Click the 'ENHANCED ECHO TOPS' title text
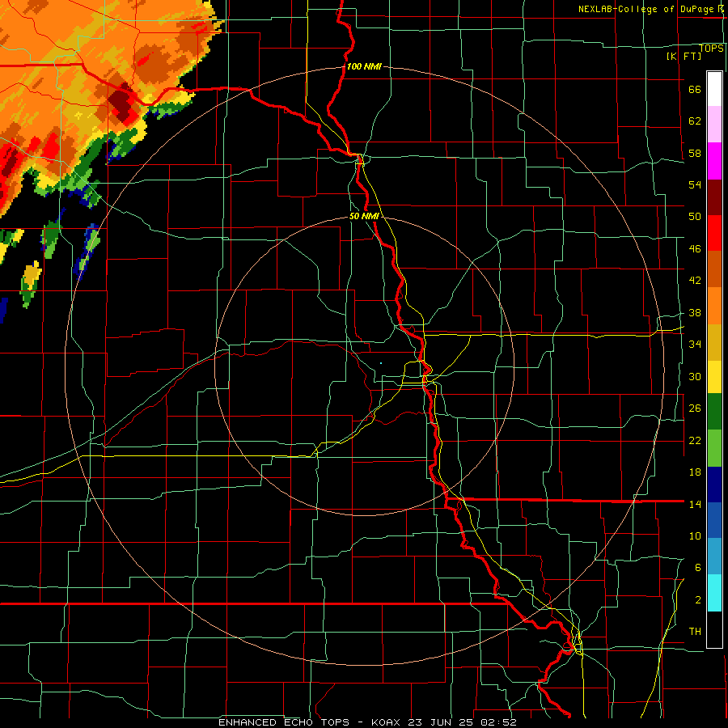The image size is (728, 728). click(x=284, y=722)
